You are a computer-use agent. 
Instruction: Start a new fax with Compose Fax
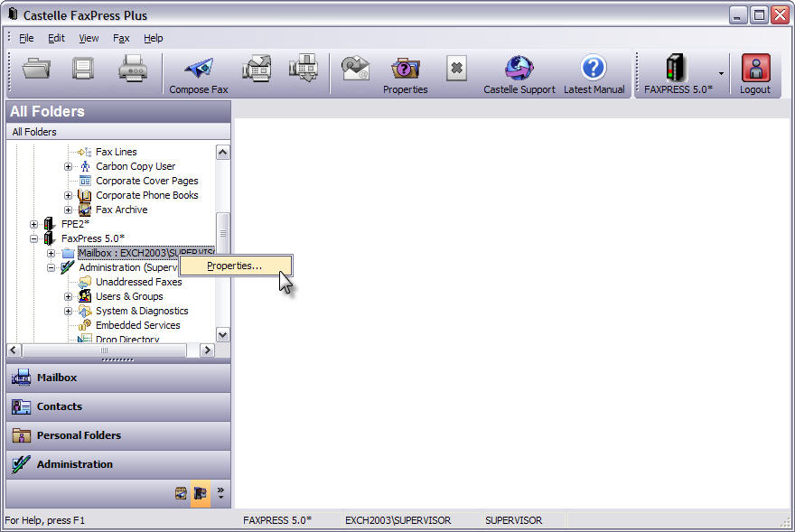point(199,75)
